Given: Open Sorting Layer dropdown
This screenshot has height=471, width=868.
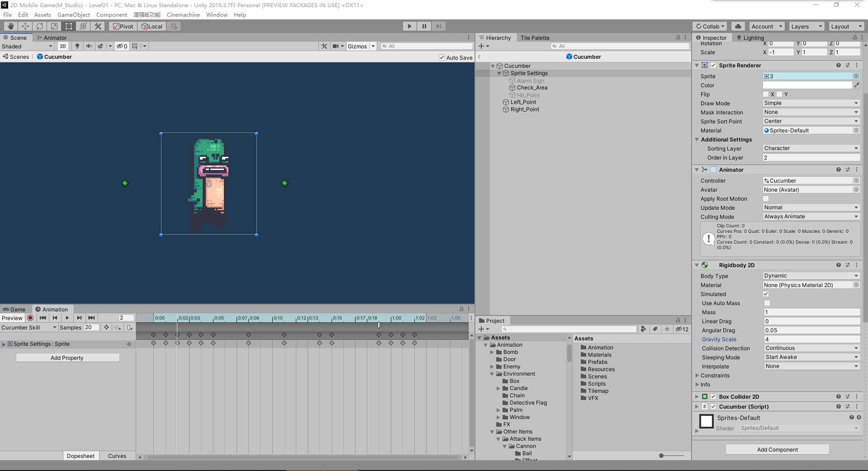Looking at the screenshot, I should pyautogui.click(x=811, y=148).
